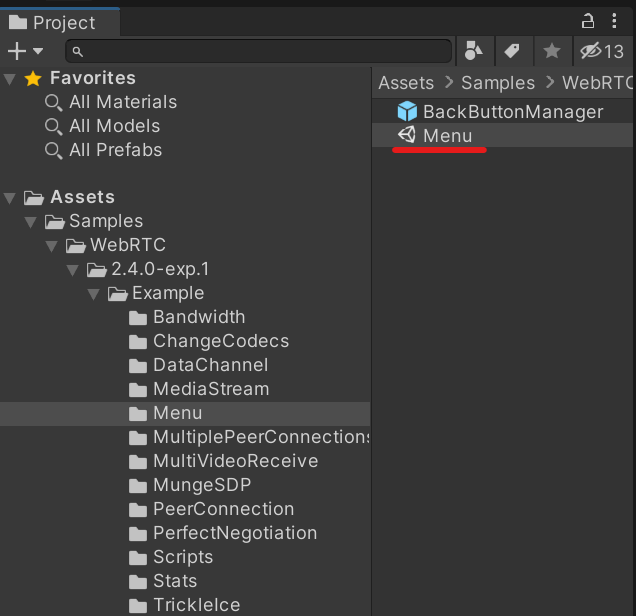Viewport: 636px width, 616px height.
Task: Click Samples in the breadcrumb path
Action: (x=497, y=83)
